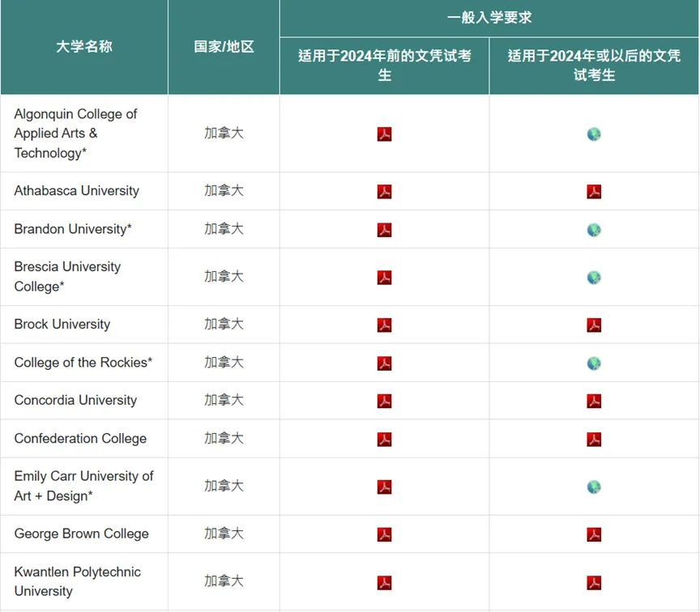Viewport: 700px width, 612px height.
Task: Click the globe icon for Emily Carr University
Action: 594,487
